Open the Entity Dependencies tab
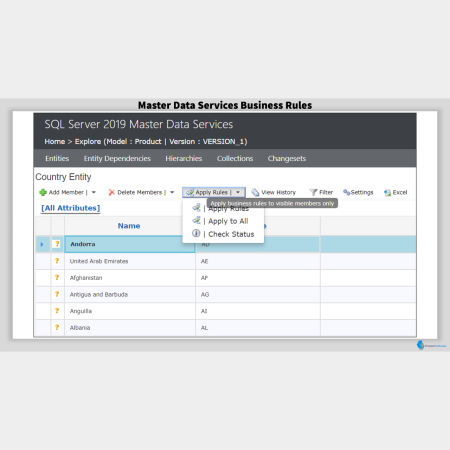The height and width of the screenshot is (450, 450). (x=117, y=158)
